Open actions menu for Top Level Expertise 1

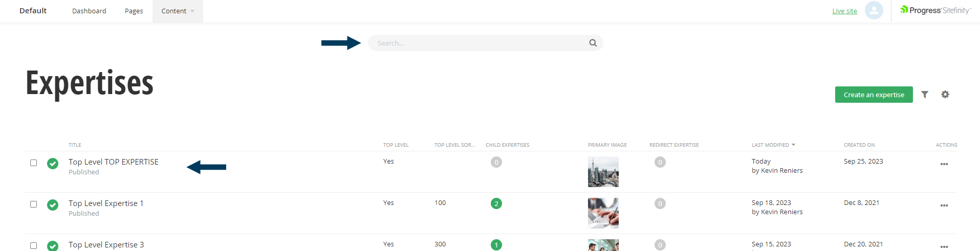944,206
